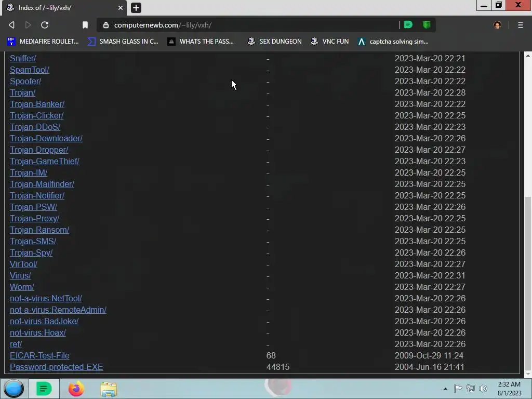Image resolution: width=532 pixels, height=399 pixels.
Task: Show hidden tray icons arrow
Action: point(445,389)
